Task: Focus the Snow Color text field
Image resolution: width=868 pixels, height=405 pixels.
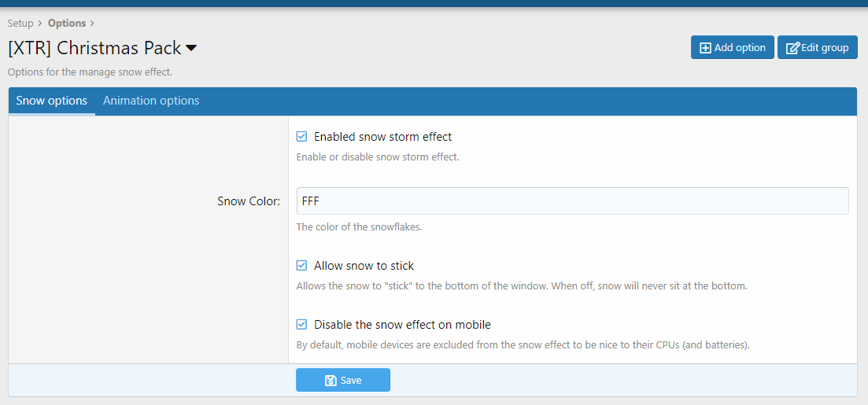Action: pos(572,201)
